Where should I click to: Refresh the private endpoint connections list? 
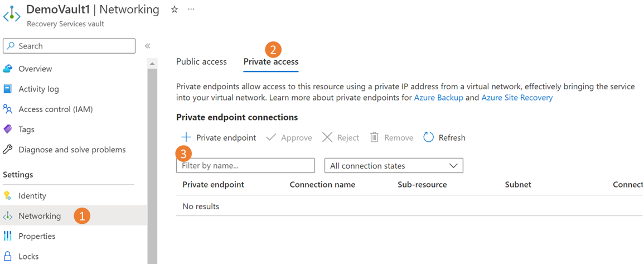(444, 137)
